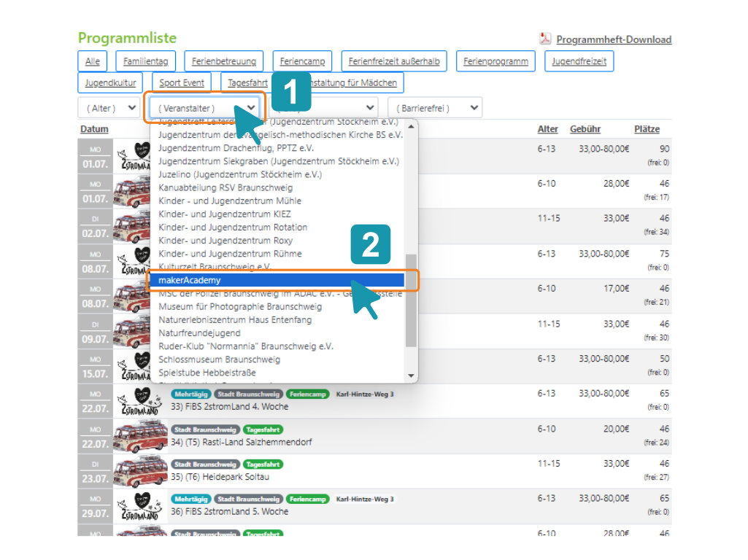Sort the list by Datum column
The image size is (748, 560).
(94, 129)
